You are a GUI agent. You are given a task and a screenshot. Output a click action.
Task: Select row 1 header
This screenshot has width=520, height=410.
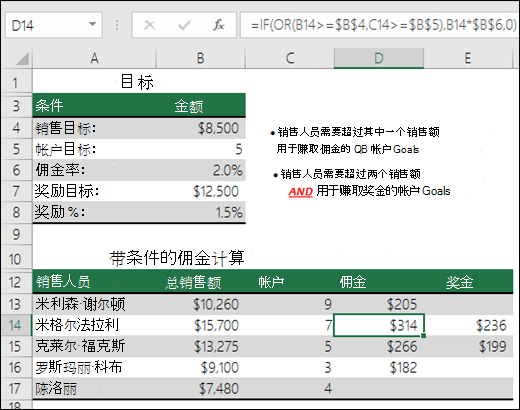(x=16, y=82)
